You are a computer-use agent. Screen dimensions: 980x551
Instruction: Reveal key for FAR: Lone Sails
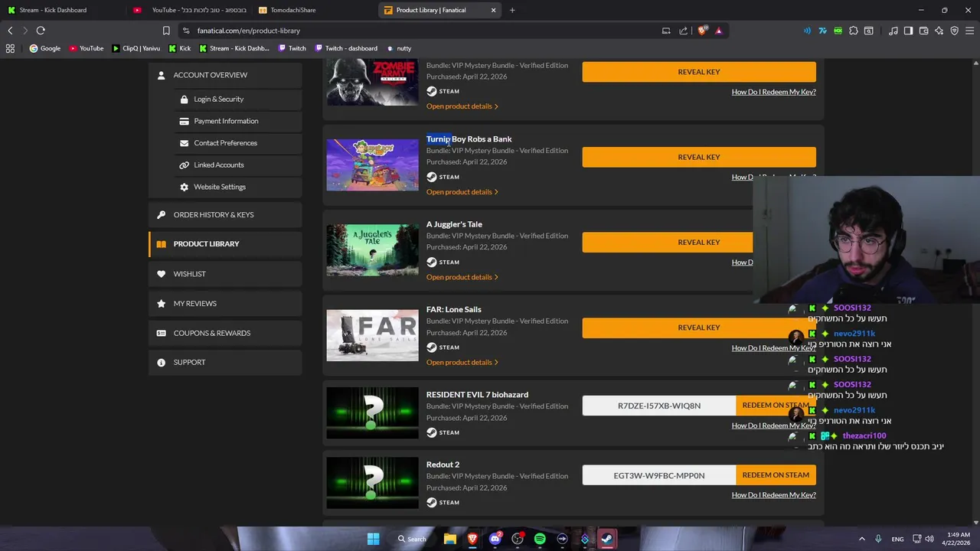(x=699, y=328)
